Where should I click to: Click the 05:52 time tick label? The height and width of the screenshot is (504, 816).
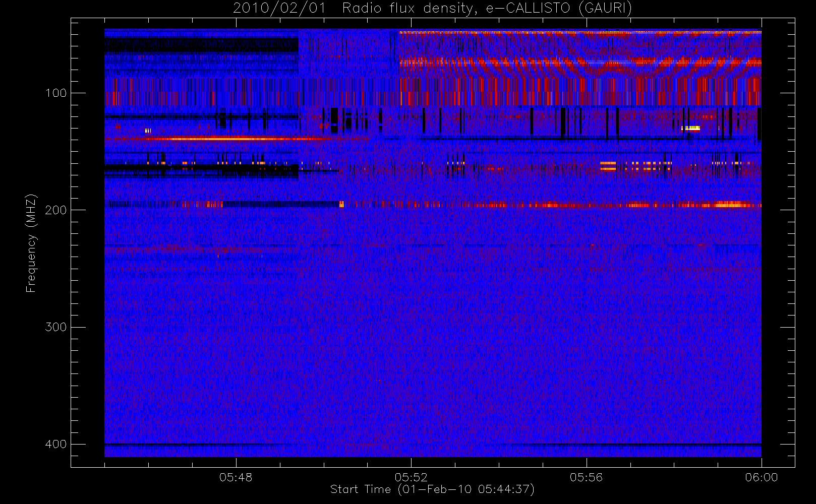click(x=411, y=477)
